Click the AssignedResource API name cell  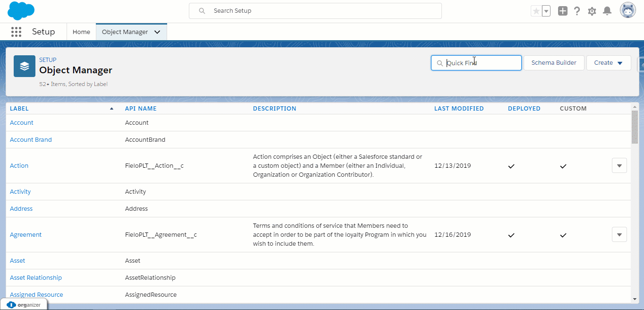(151, 294)
